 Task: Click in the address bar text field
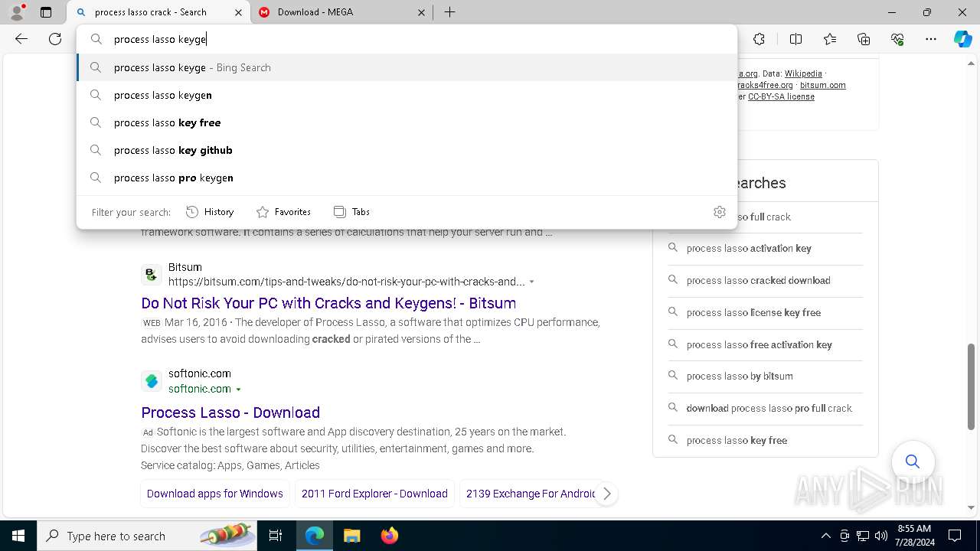click(x=406, y=39)
